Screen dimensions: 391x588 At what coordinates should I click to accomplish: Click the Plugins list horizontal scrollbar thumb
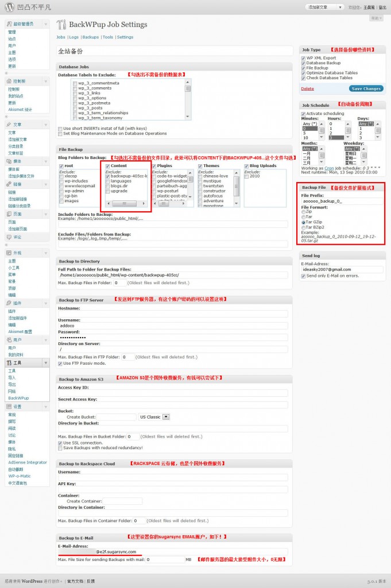[164, 204]
